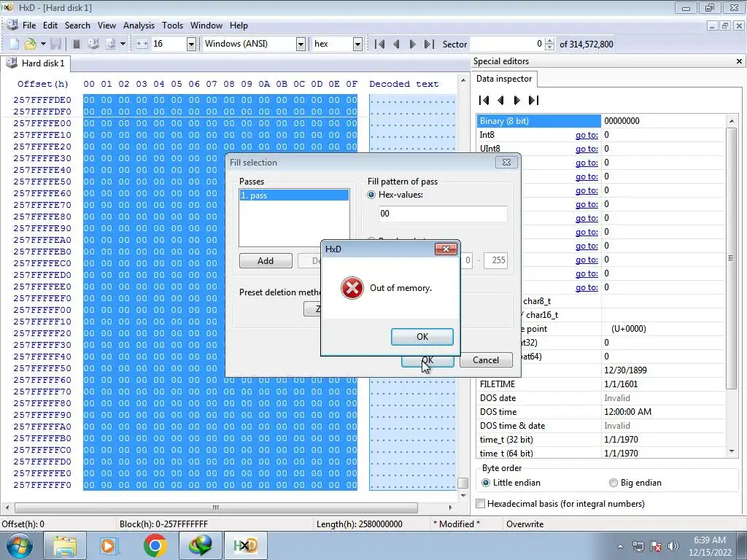This screenshot has height=560, width=747.
Task: Show hidden tray icons arrow
Action: [x=620, y=546]
